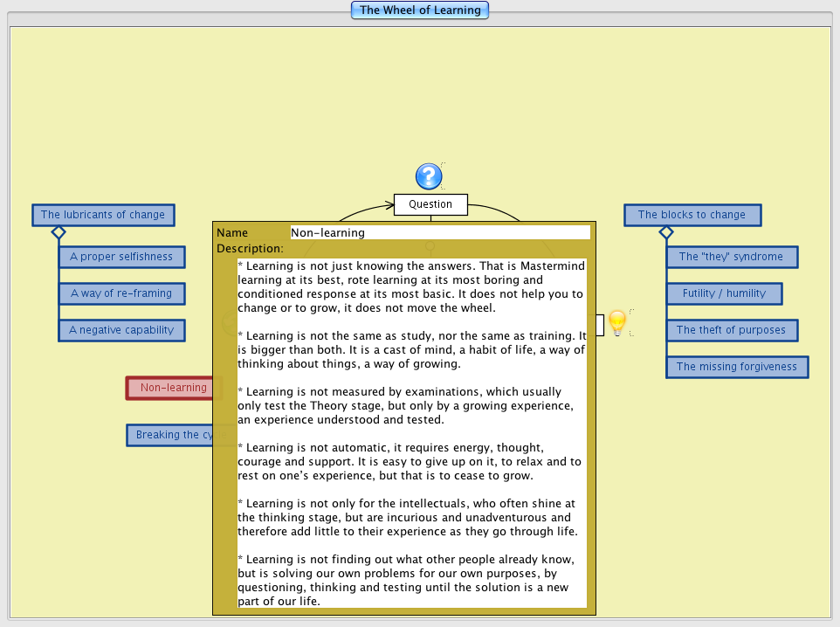This screenshot has width=840, height=627.
Task: Click the blue question mark icon
Action: (429, 176)
